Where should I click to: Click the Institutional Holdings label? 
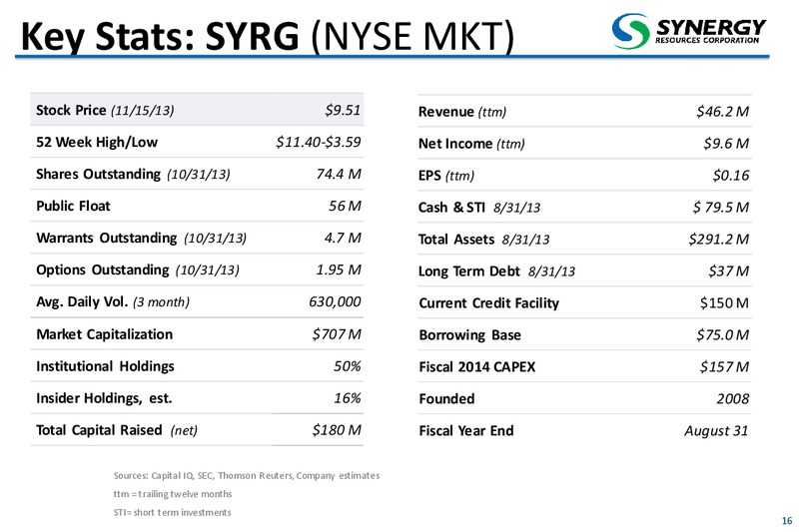coord(105,366)
